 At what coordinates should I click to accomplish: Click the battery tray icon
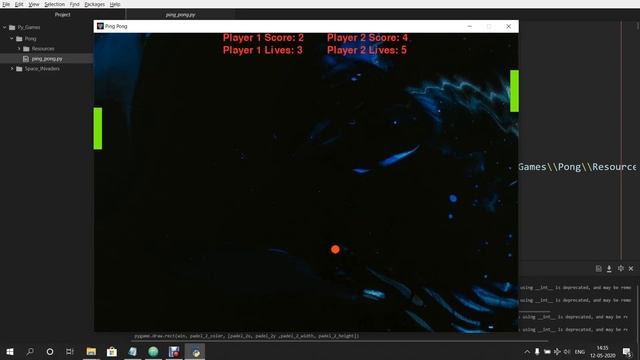click(547, 351)
